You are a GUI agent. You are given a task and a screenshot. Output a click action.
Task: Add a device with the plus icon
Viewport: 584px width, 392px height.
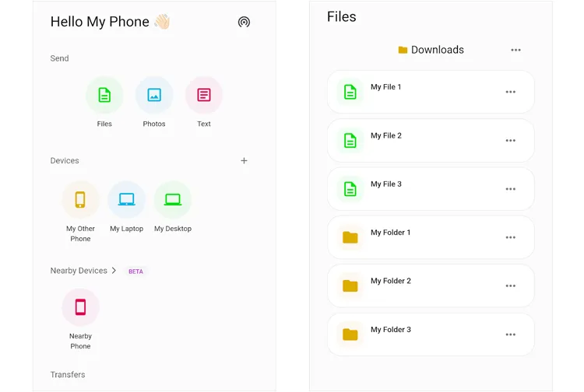coord(244,161)
